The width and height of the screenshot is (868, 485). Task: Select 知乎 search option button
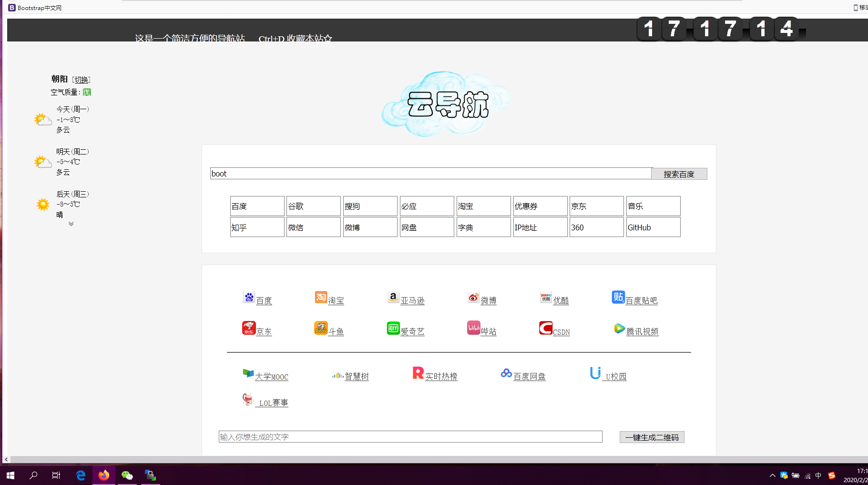257,227
